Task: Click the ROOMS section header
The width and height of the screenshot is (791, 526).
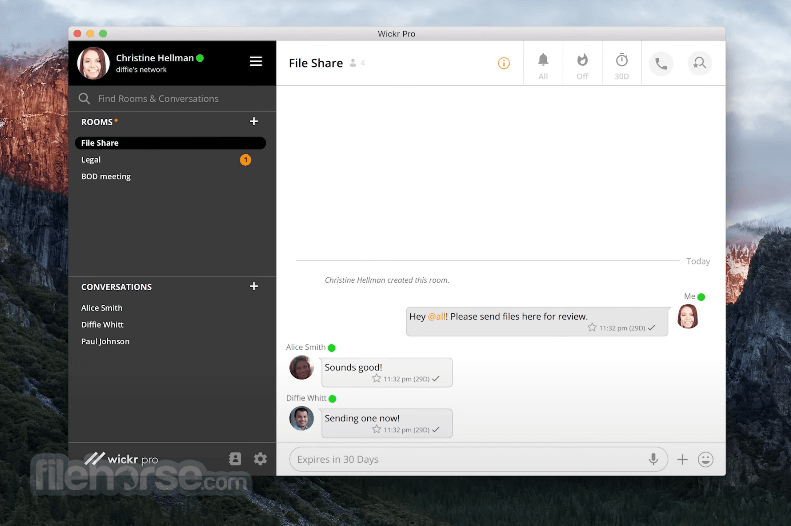Action: tap(97, 122)
